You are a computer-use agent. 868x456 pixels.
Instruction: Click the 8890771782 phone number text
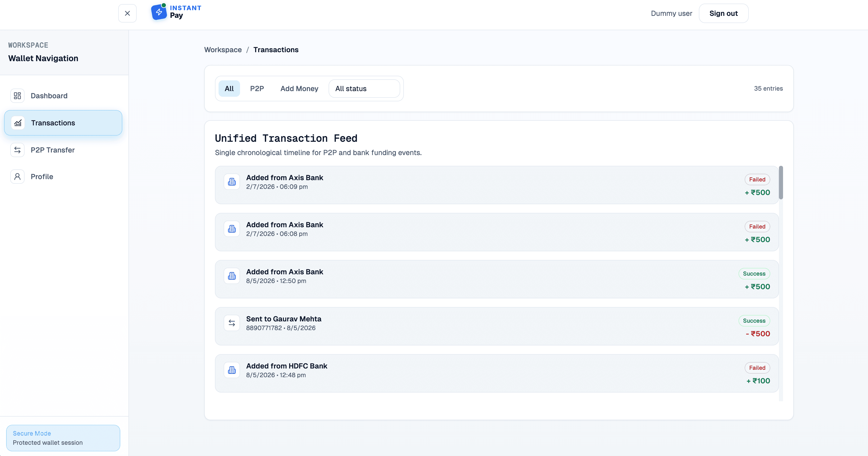coord(264,328)
